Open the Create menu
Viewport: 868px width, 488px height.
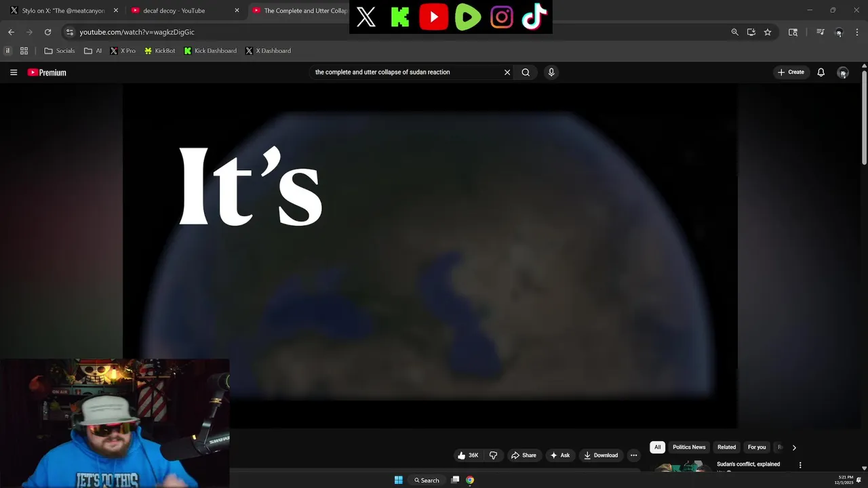[791, 73]
